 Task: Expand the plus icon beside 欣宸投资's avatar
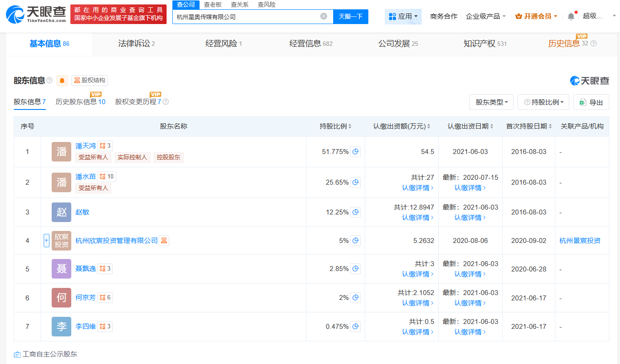tap(46, 240)
